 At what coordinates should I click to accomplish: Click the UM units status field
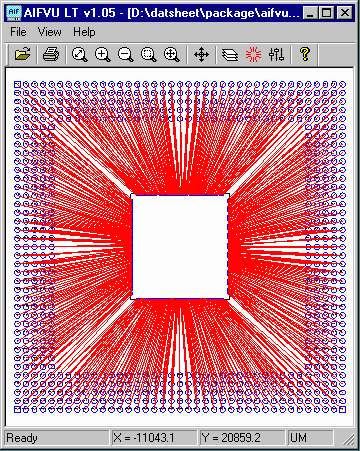310,438
